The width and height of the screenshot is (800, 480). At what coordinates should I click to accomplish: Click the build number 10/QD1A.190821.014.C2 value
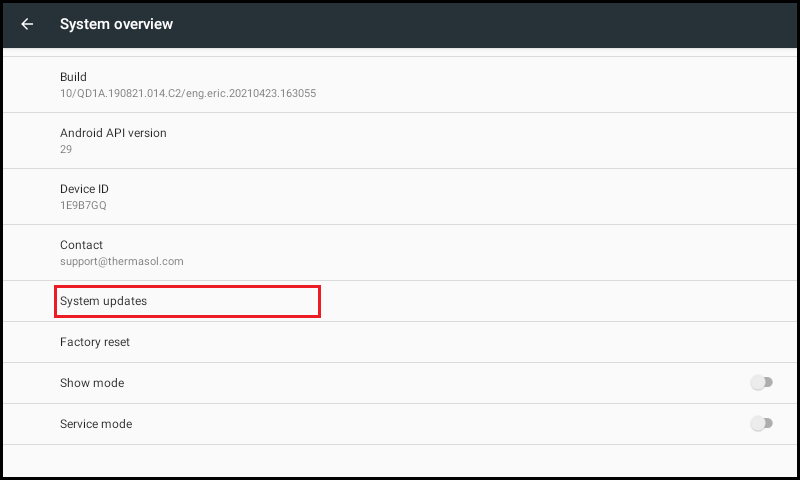coord(188,93)
